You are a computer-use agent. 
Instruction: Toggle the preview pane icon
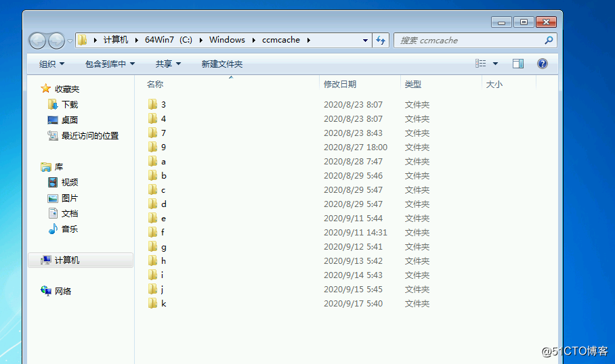coord(518,64)
